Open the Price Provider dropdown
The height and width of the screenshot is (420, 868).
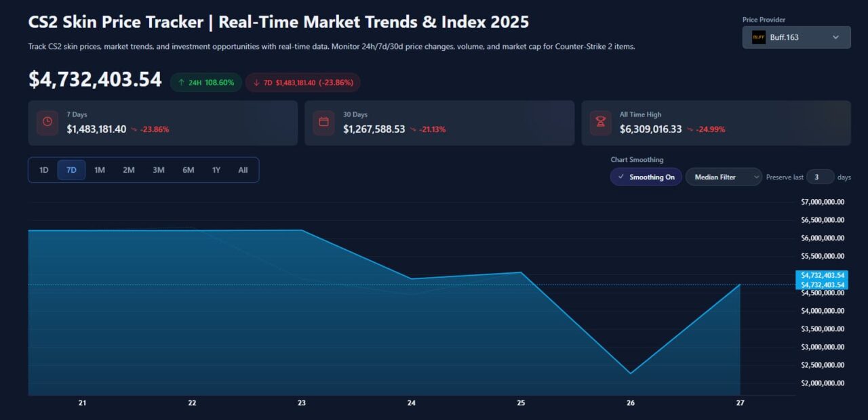796,37
